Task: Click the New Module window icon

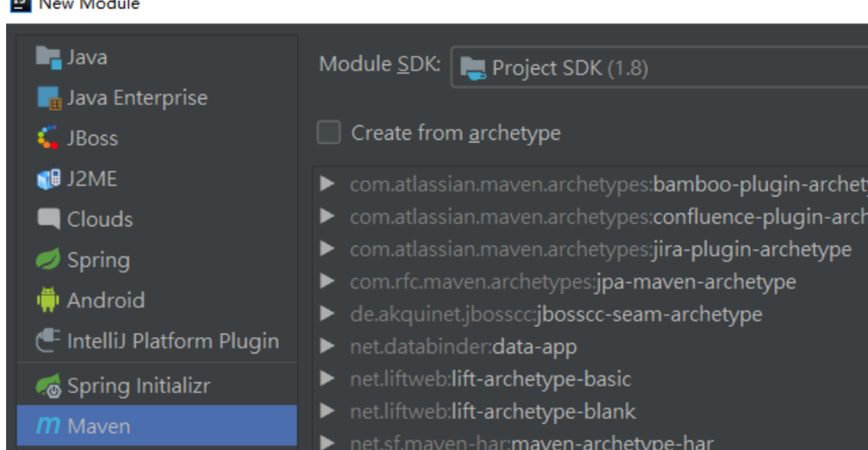Action: (22, 4)
